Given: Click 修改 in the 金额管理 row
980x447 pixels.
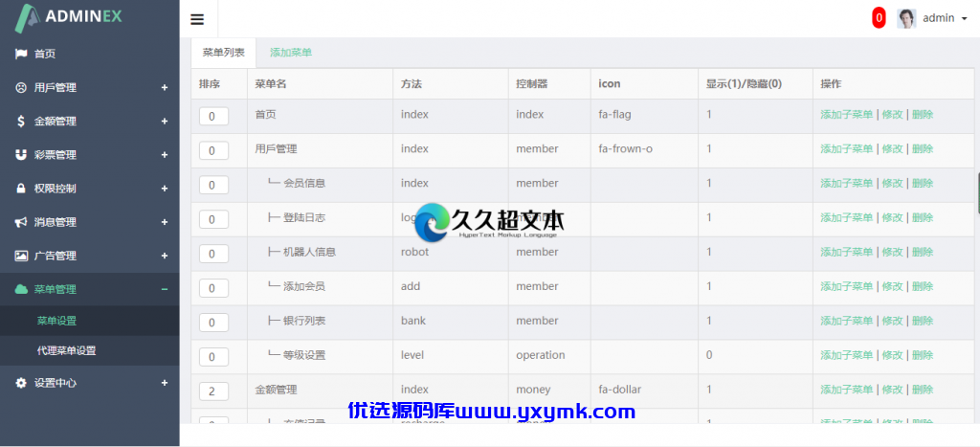Looking at the screenshot, I should click(893, 390).
